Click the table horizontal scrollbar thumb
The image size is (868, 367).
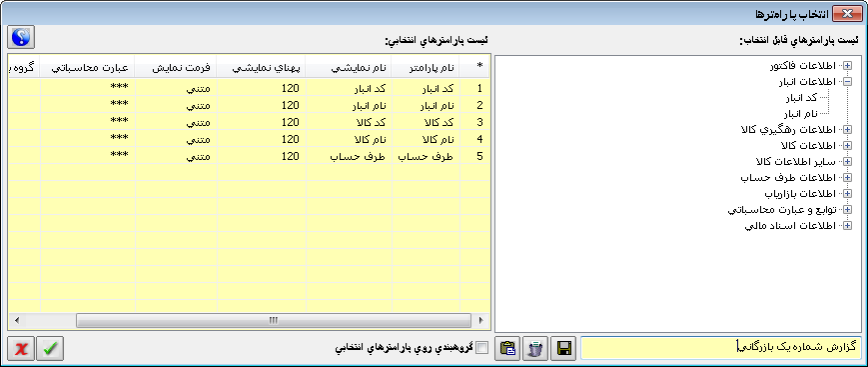point(274,320)
